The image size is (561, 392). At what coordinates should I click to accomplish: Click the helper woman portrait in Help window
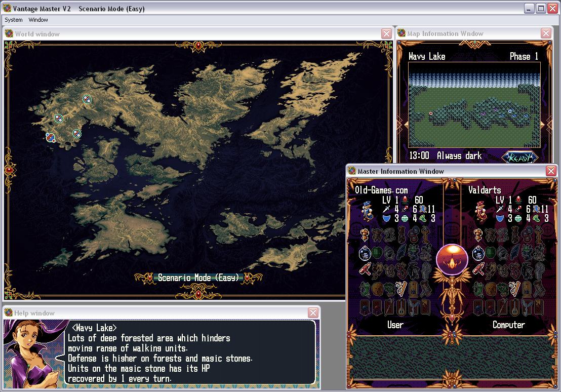(x=34, y=354)
